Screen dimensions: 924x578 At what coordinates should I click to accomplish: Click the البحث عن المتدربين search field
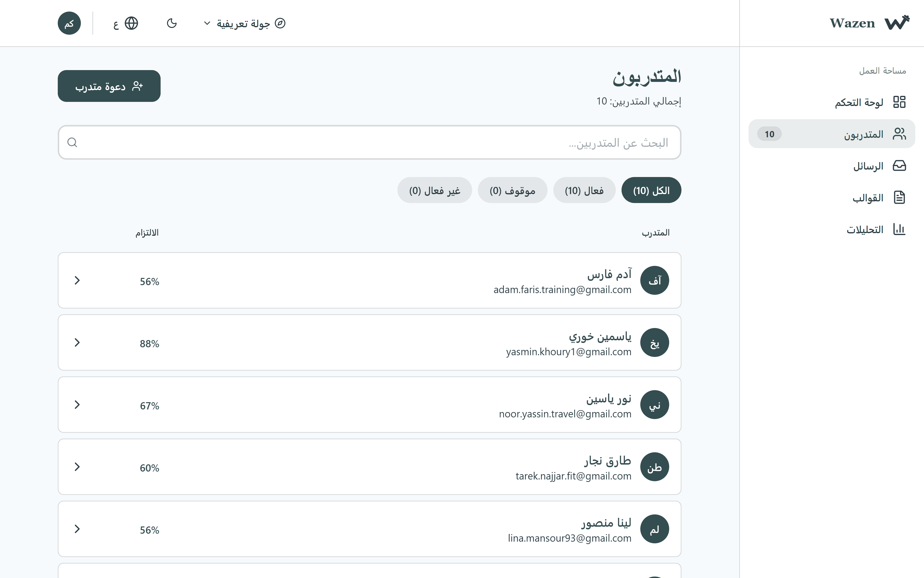click(370, 143)
